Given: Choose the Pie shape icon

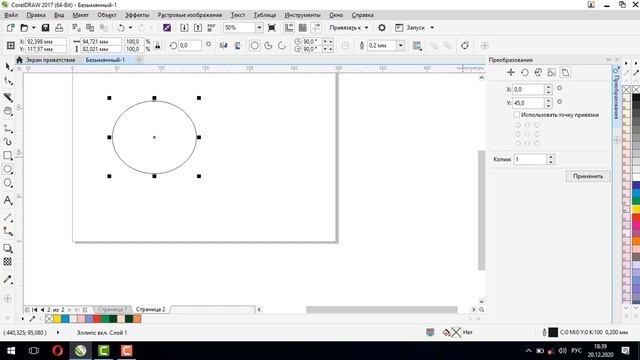Looking at the screenshot, I should (x=268, y=45).
